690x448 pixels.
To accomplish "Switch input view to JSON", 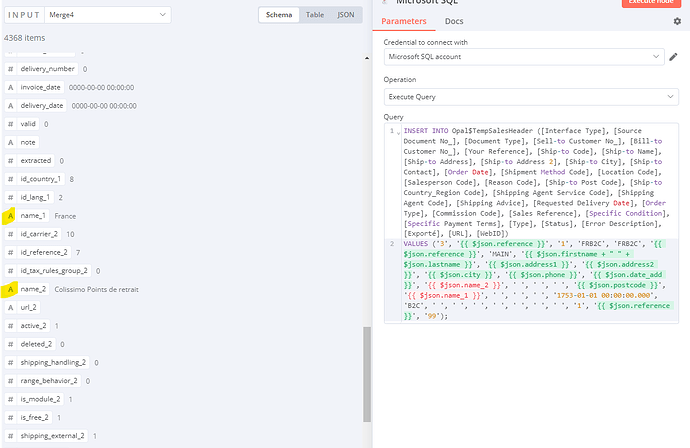I will coord(345,15).
